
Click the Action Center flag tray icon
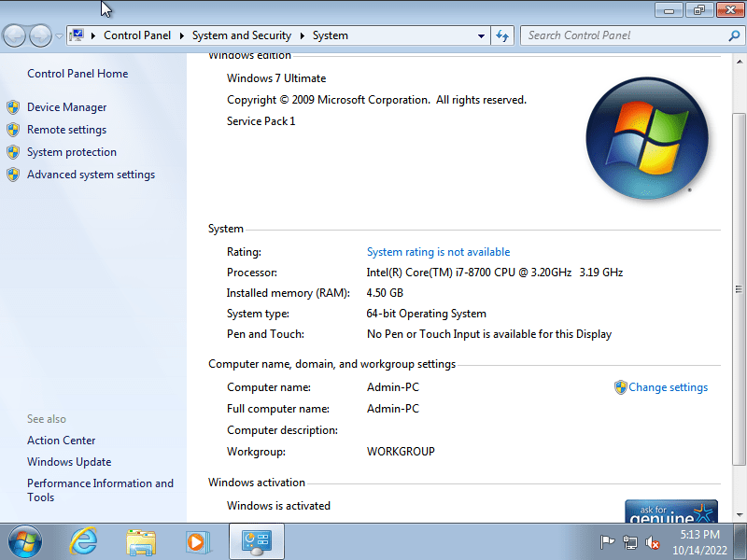coord(607,542)
